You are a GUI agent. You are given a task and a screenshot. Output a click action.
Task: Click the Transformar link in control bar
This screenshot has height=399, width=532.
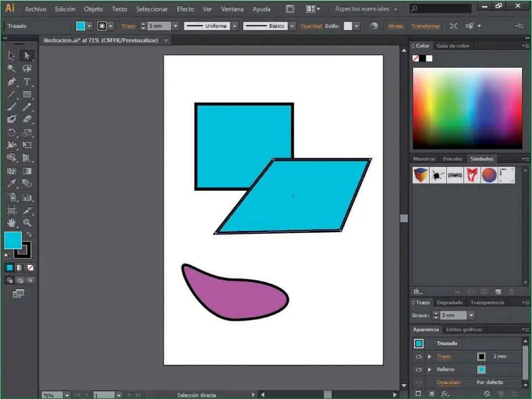[425, 26]
